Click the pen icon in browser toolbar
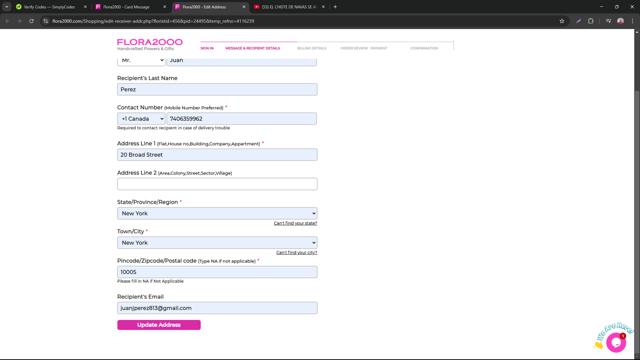 click(578, 21)
